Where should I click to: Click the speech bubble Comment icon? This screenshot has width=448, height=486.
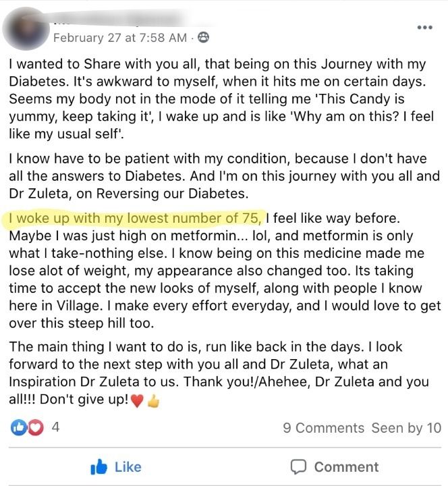pos(298,467)
